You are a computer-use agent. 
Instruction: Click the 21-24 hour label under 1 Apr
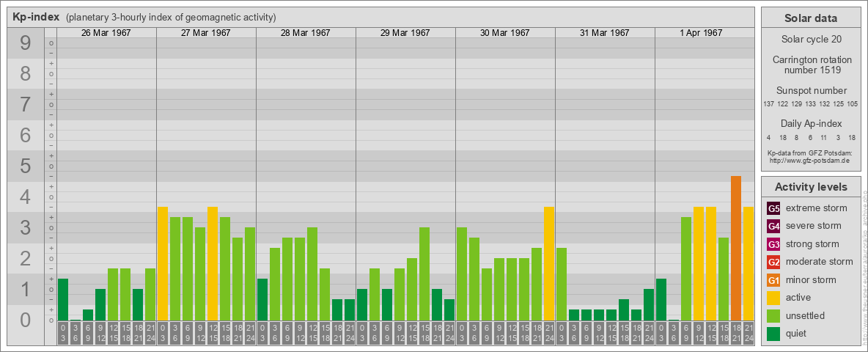pos(749,334)
